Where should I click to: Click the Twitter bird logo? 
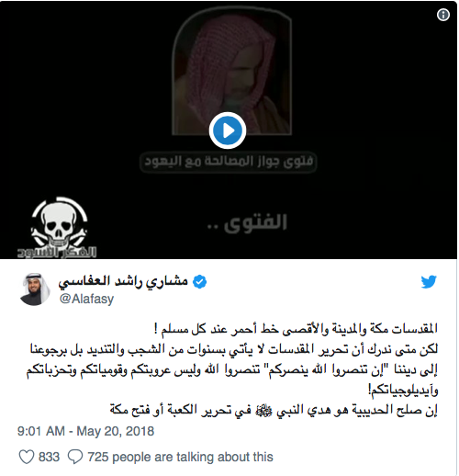click(x=429, y=282)
